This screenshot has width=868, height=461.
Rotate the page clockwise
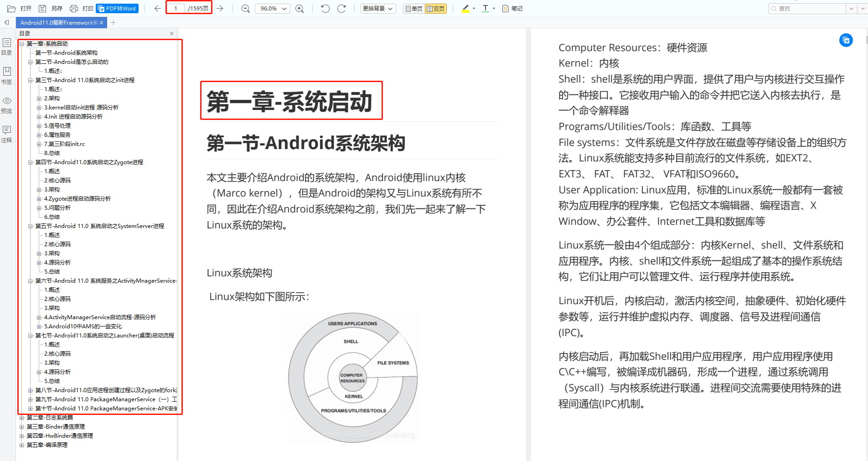341,9
